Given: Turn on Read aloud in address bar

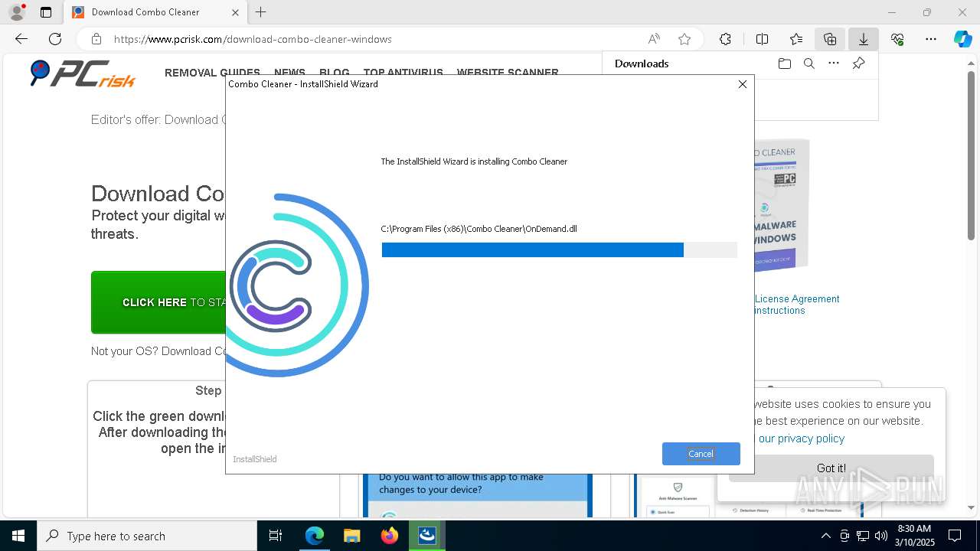Looking at the screenshot, I should coord(654,39).
